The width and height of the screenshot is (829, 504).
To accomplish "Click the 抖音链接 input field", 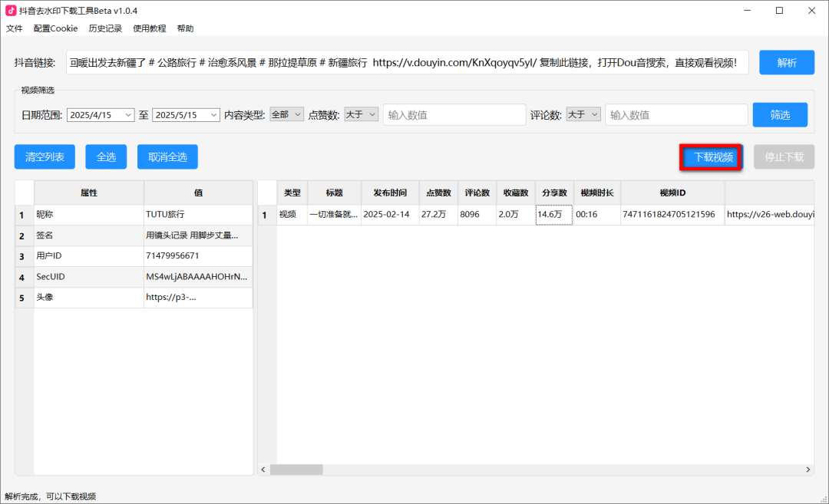I will click(407, 63).
